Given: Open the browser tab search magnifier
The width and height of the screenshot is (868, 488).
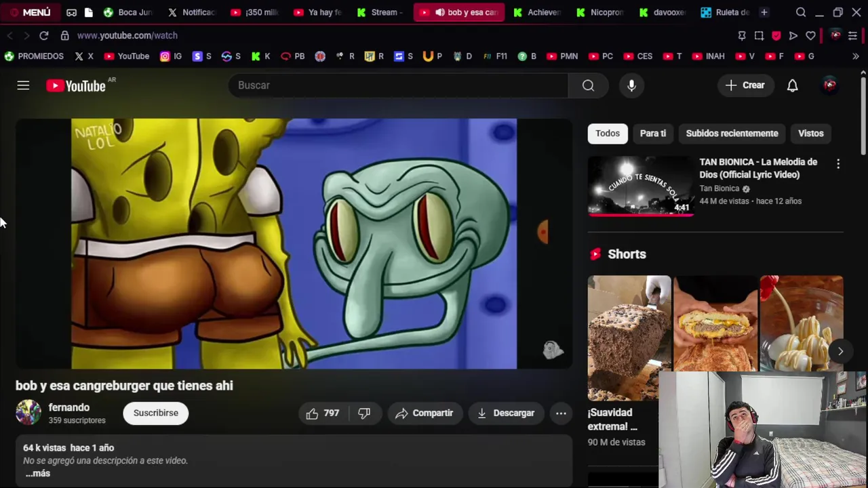Looking at the screenshot, I should click(x=801, y=12).
